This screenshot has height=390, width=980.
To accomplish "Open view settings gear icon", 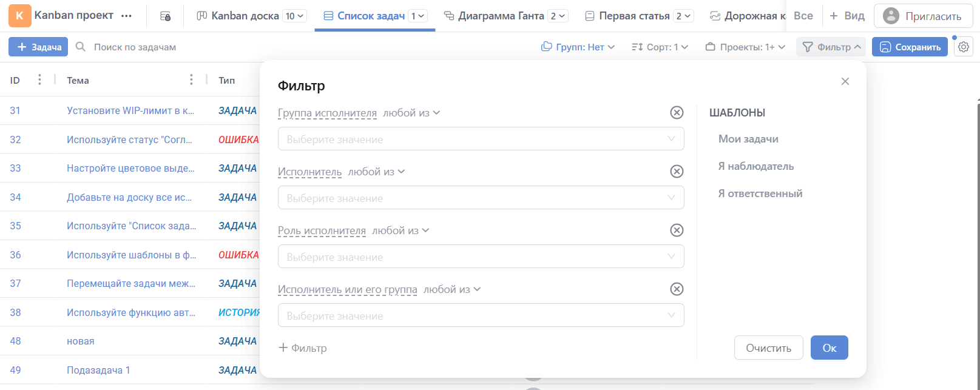I will tap(963, 47).
